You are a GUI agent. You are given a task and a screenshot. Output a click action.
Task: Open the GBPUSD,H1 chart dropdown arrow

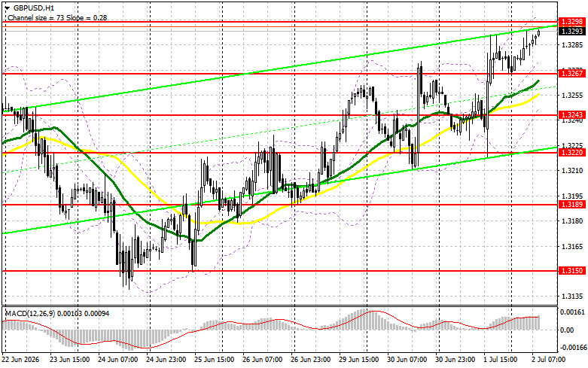7,8
